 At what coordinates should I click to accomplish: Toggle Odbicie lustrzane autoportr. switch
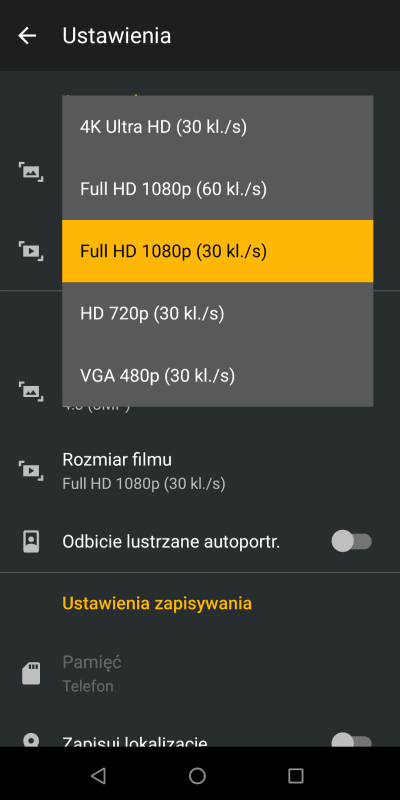[x=352, y=541]
